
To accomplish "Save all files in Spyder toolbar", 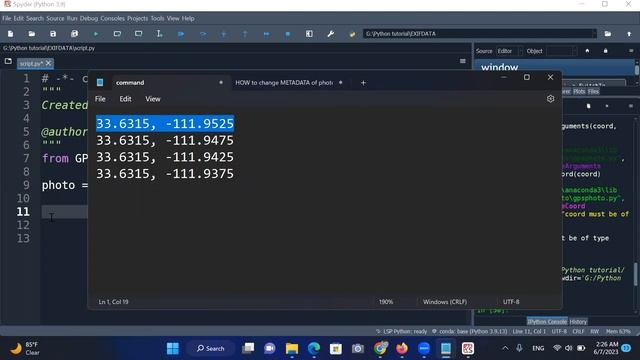I will (x=74, y=34).
